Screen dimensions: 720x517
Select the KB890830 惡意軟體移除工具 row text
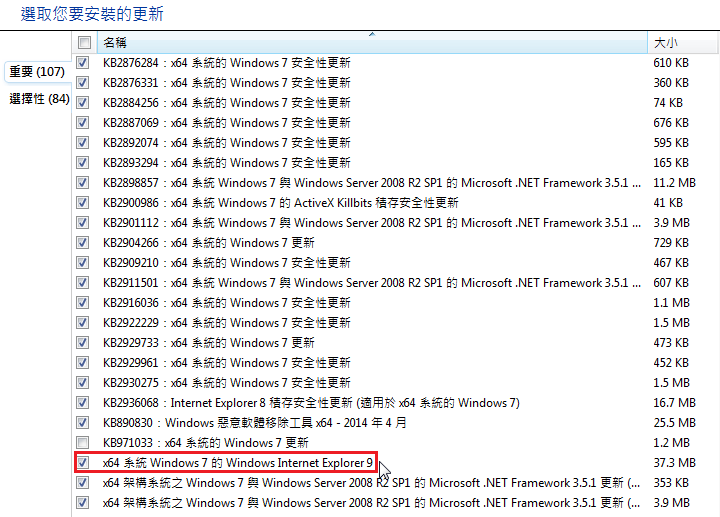[255, 422]
